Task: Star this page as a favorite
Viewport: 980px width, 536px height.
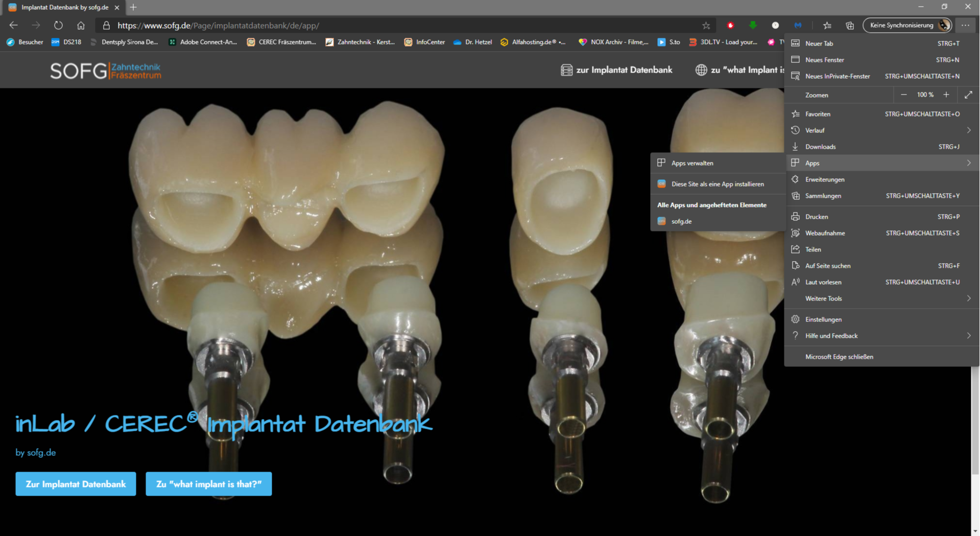Action: coord(706,26)
